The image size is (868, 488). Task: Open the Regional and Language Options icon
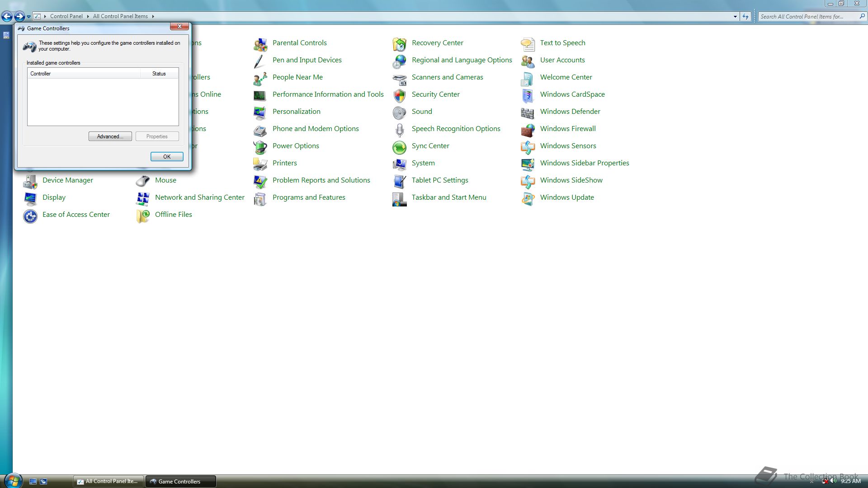[399, 61]
